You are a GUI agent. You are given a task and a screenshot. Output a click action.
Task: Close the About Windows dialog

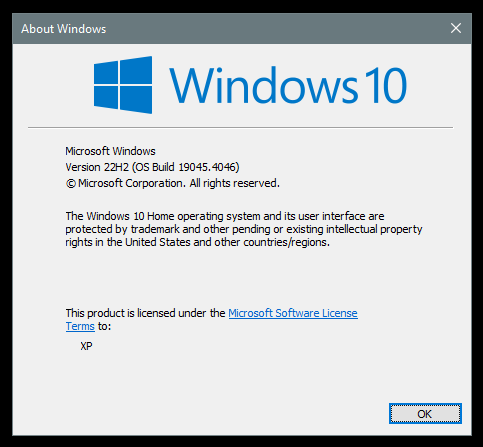coord(456,28)
